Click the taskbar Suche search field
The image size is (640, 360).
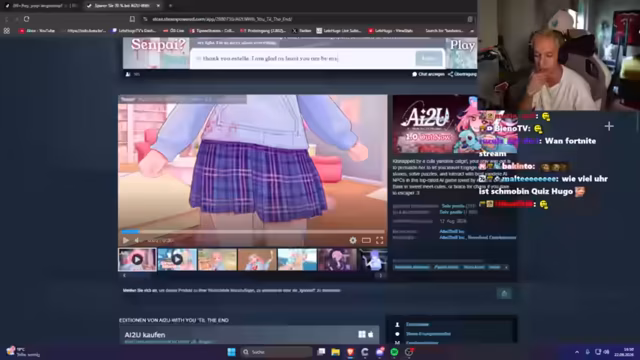(x=276, y=352)
